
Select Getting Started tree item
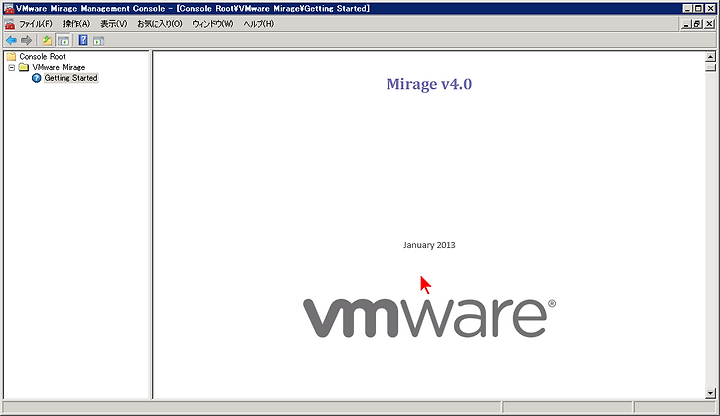coord(71,78)
